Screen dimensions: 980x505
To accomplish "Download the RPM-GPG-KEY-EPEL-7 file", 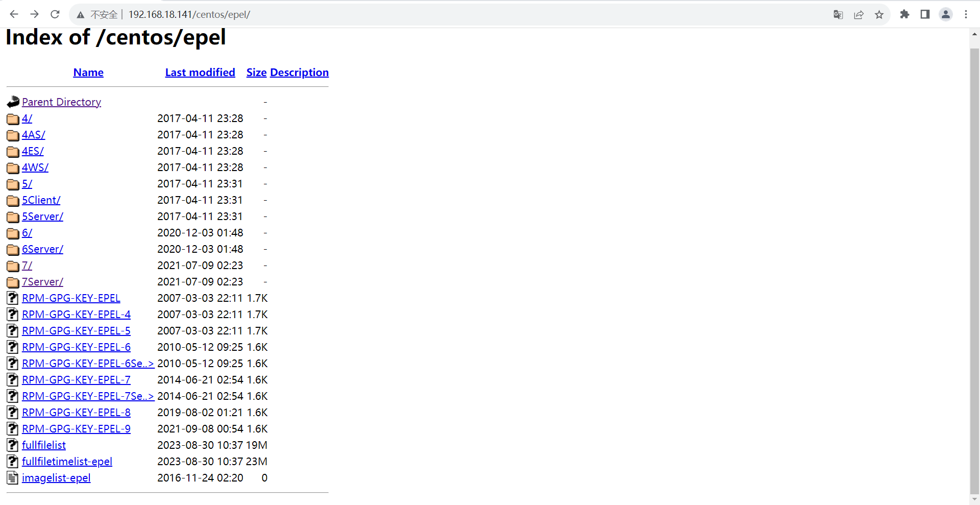I will coord(76,380).
